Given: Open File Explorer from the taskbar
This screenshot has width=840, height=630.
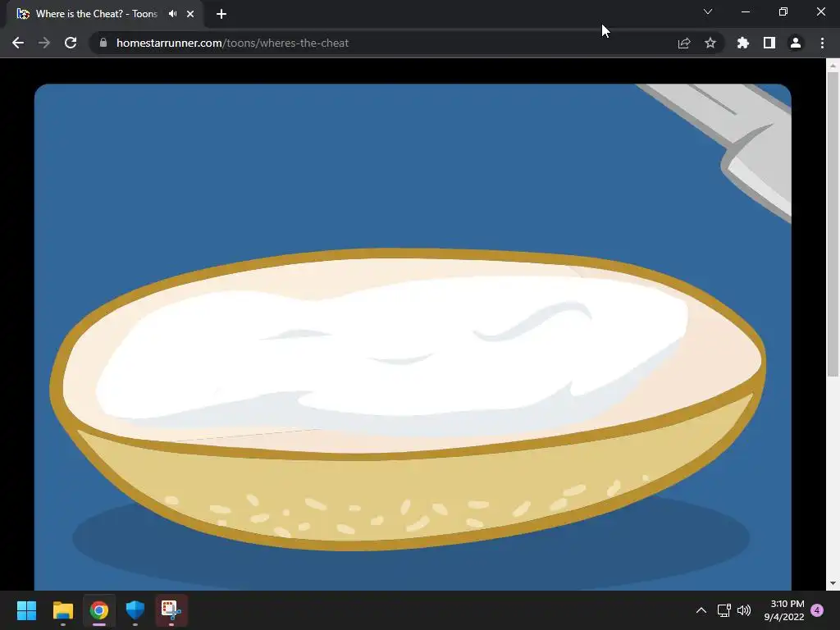Looking at the screenshot, I should coord(62,610).
